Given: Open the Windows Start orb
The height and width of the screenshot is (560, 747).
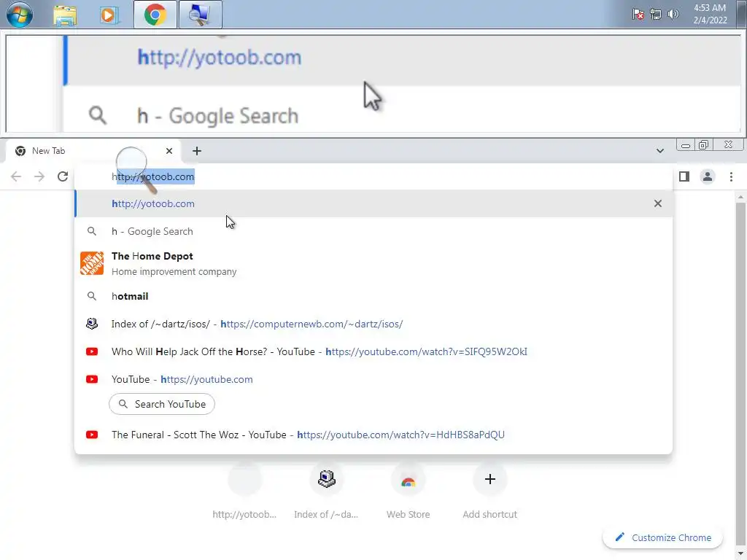Looking at the screenshot, I should [20, 15].
